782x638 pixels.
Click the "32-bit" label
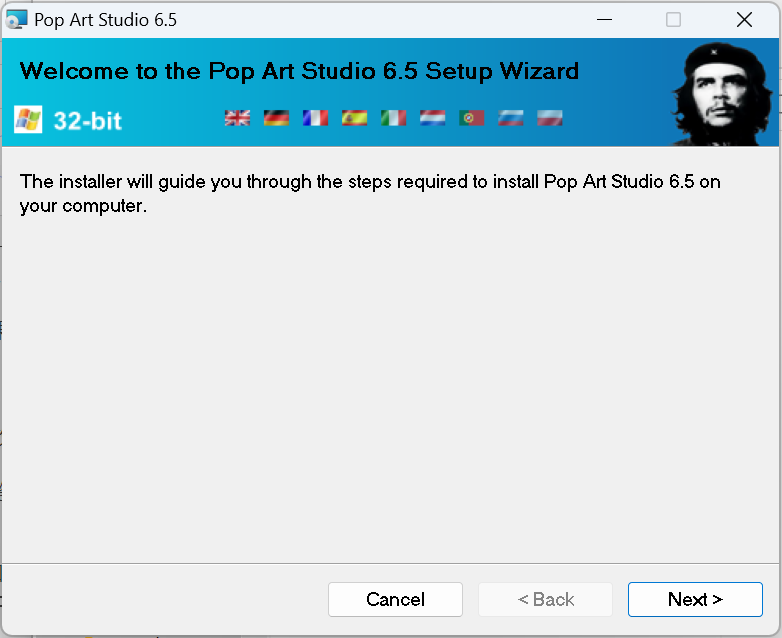pyautogui.click(x=87, y=121)
